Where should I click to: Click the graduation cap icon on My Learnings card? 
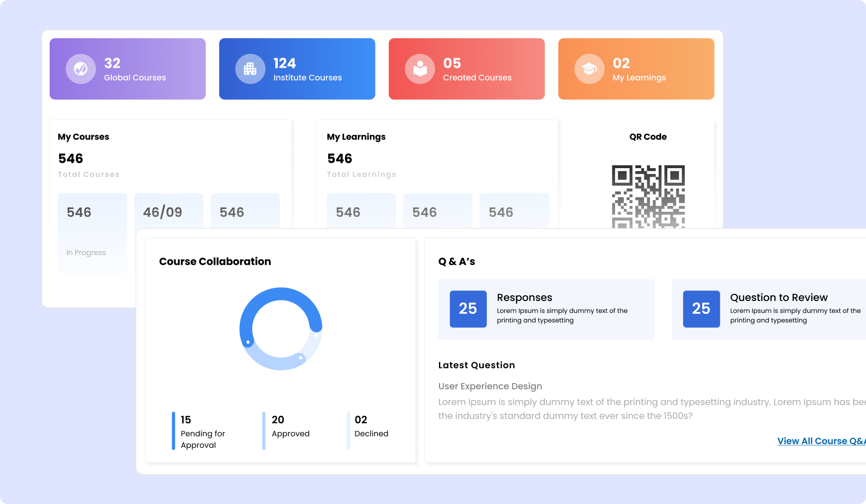click(x=589, y=69)
